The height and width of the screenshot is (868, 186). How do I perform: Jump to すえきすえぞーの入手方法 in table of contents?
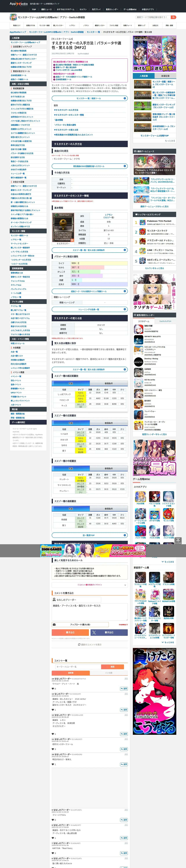pyautogui.click(x=66, y=110)
